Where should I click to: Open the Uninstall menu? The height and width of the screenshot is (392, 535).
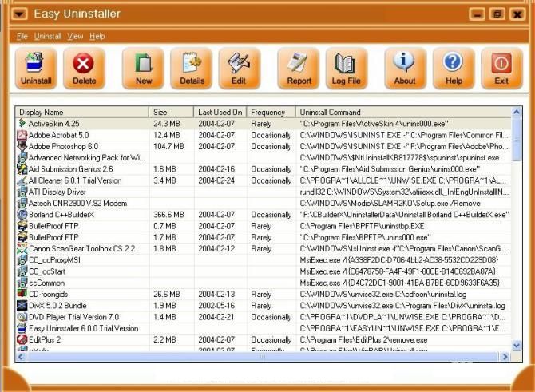[48, 36]
